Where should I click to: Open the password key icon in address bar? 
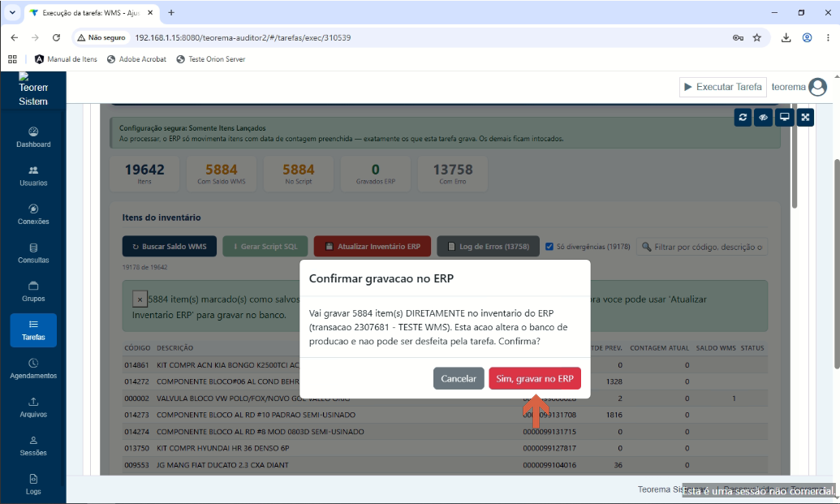[x=738, y=37]
